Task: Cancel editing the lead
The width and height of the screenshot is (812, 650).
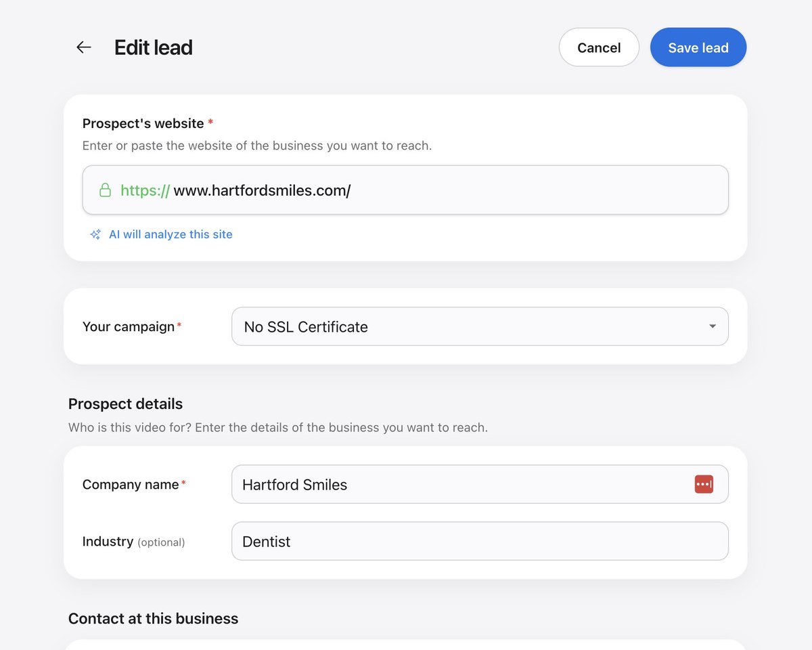Action: (x=599, y=47)
